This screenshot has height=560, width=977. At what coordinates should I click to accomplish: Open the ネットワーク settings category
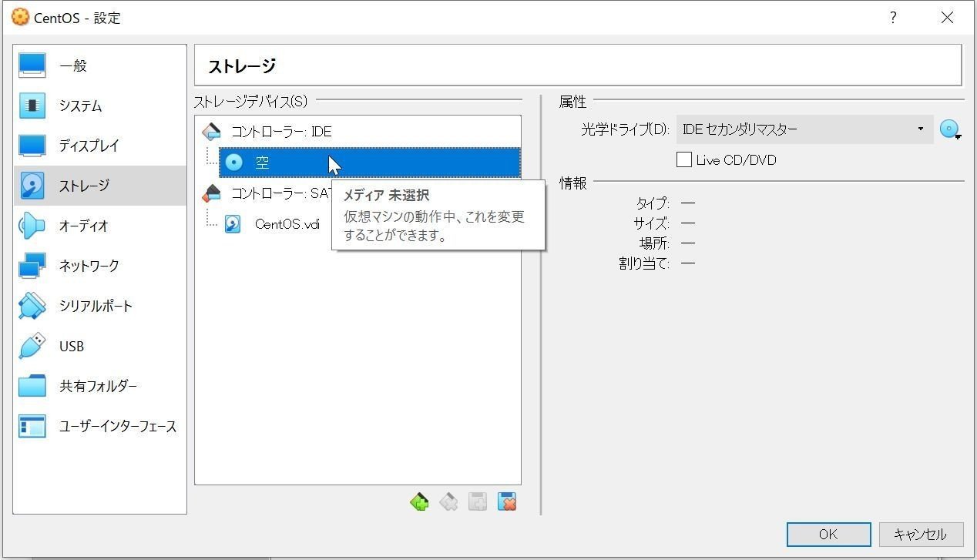point(99,266)
